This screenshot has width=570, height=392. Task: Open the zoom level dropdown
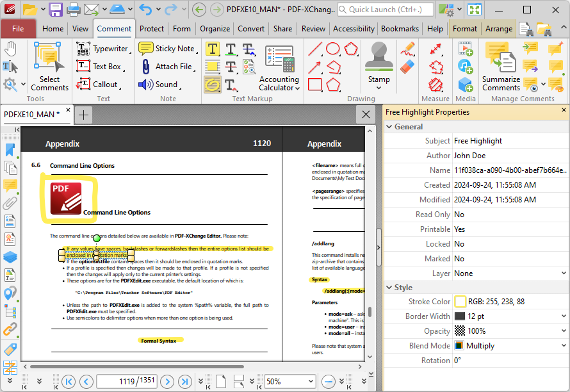[x=311, y=382]
